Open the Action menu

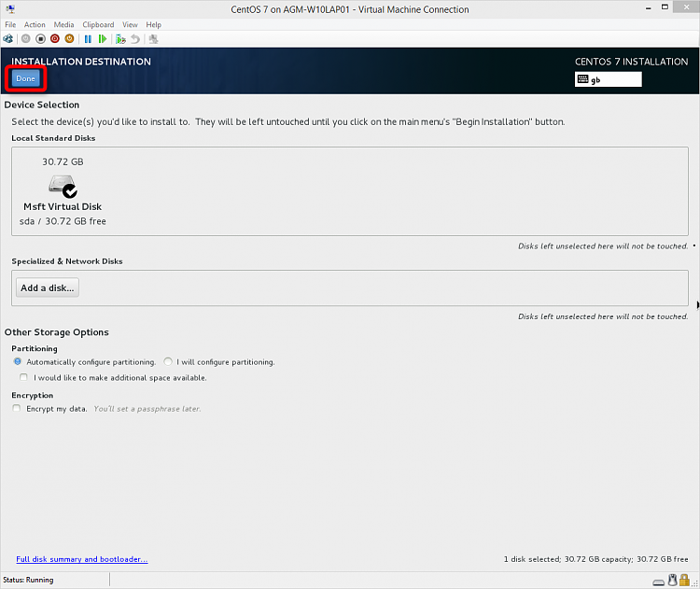[x=35, y=24]
